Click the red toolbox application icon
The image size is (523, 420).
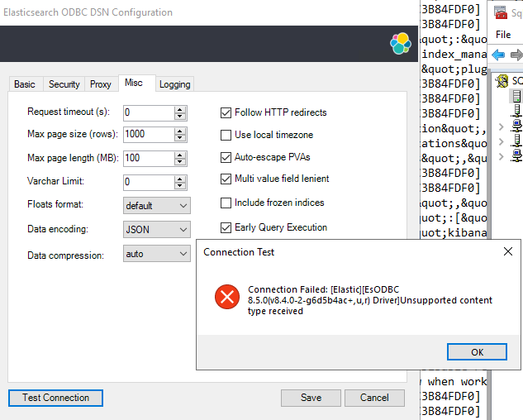(501, 13)
